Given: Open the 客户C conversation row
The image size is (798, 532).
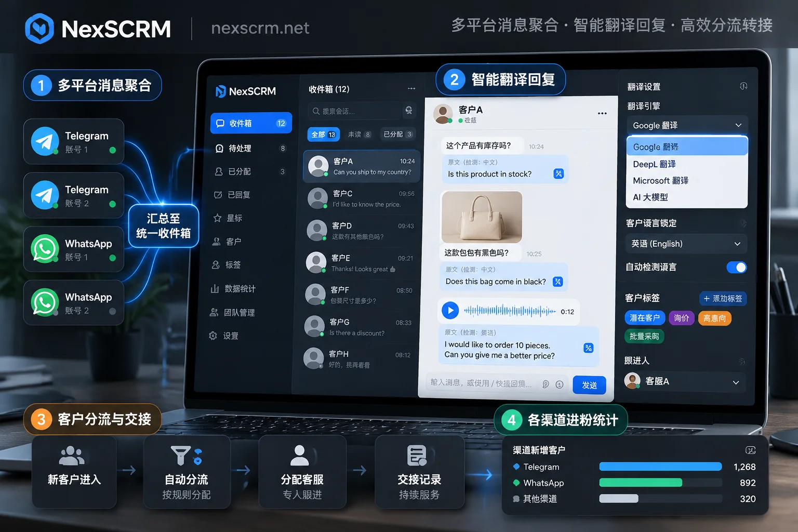Looking at the screenshot, I should [x=361, y=199].
